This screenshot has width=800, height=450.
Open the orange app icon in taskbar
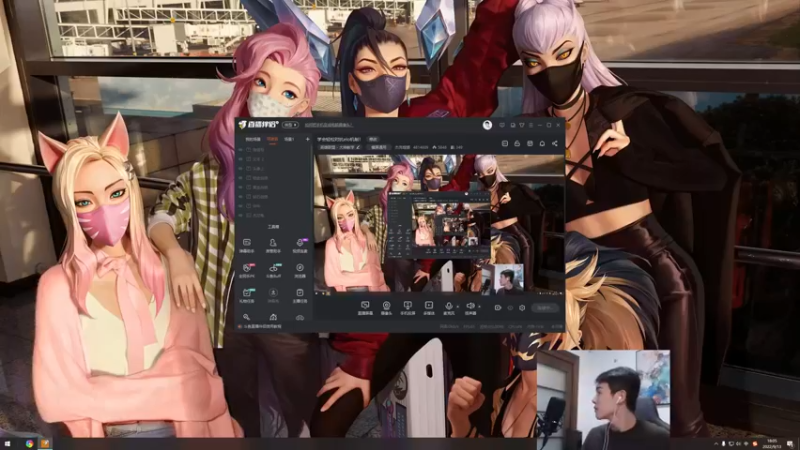coord(45,444)
